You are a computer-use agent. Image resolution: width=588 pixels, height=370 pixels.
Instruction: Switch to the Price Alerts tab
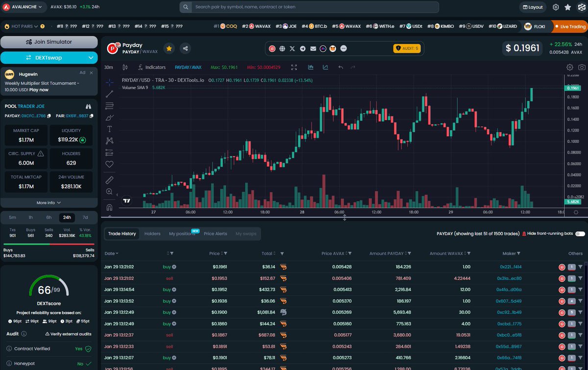click(x=216, y=234)
